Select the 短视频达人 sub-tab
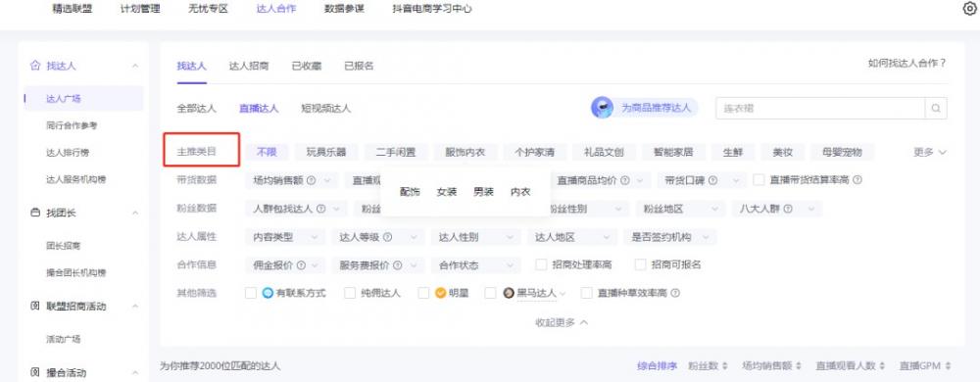This screenshot has width=980, height=382. click(x=325, y=108)
